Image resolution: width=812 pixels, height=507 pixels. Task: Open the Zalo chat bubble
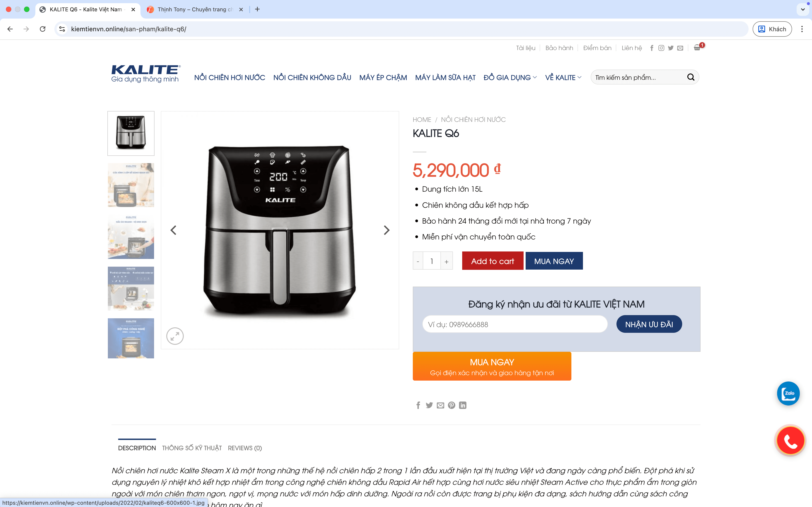coord(788,393)
